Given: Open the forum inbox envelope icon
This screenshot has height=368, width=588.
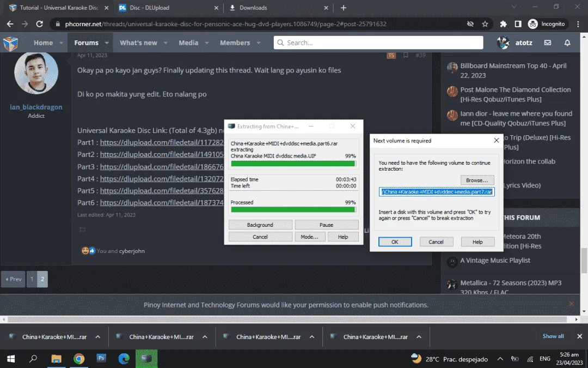Looking at the screenshot, I should click(548, 43).
